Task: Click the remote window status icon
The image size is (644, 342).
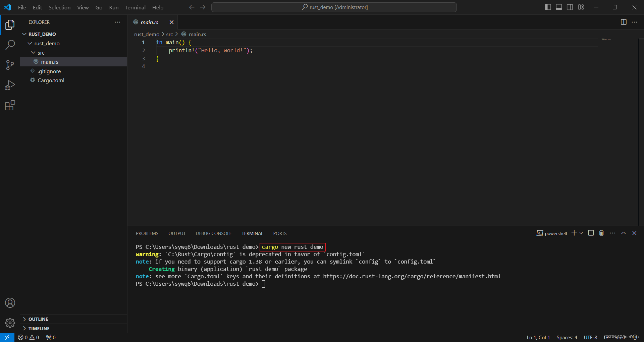Action: click(x=7, y=337)
